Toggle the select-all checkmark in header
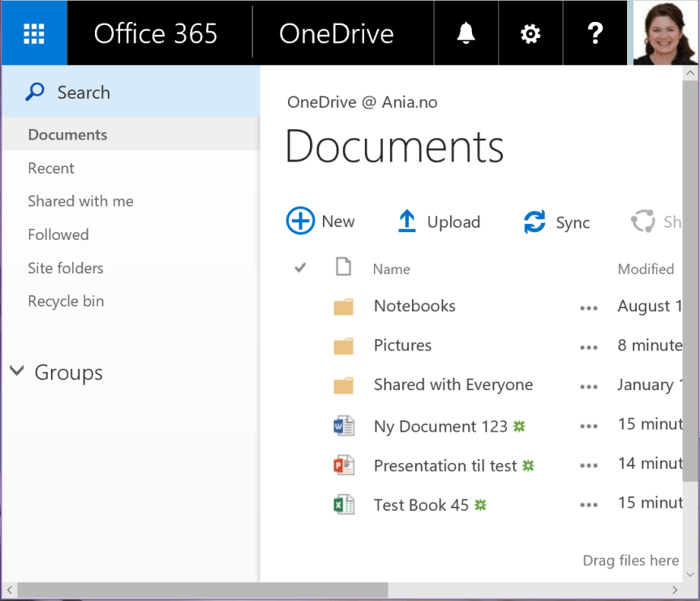The image size is (700, 601). [x=300, y=268]
